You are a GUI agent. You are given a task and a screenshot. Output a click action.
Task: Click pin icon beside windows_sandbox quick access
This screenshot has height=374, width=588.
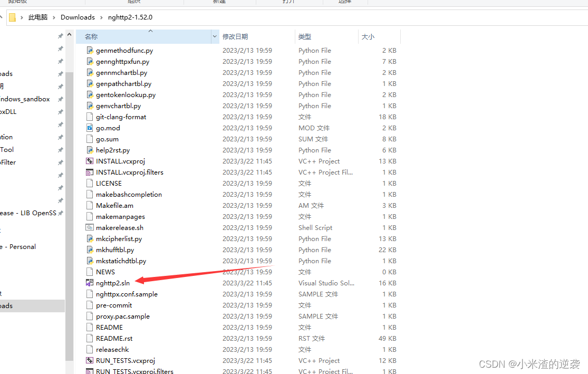click(x=60, y=99)
